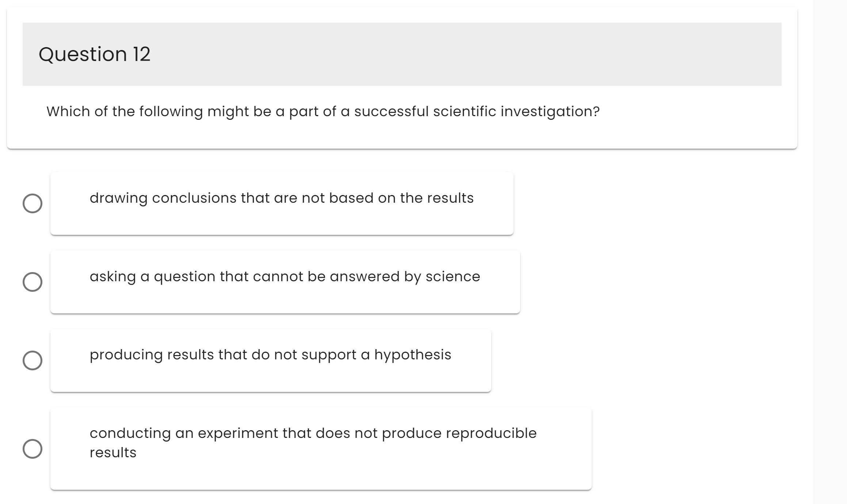Choose the radio for 'asking a question' option
This screenshot has width=847, height=504.
33,282
